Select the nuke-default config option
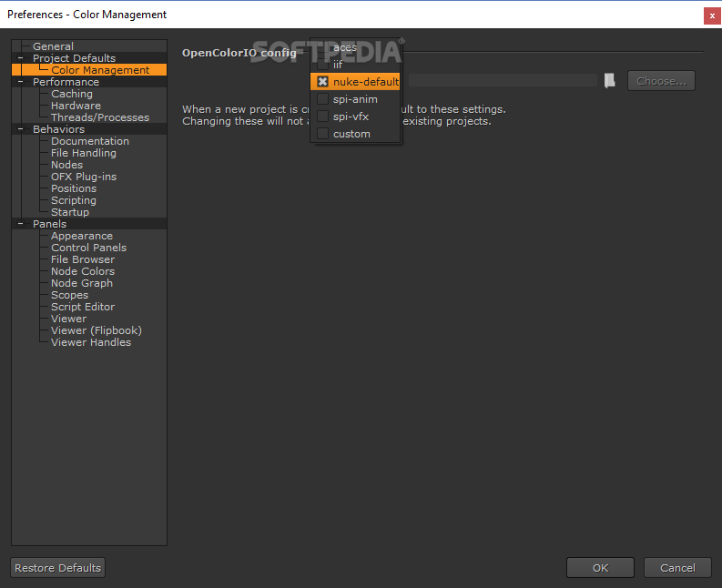722x588 pixels. (355, 82)
